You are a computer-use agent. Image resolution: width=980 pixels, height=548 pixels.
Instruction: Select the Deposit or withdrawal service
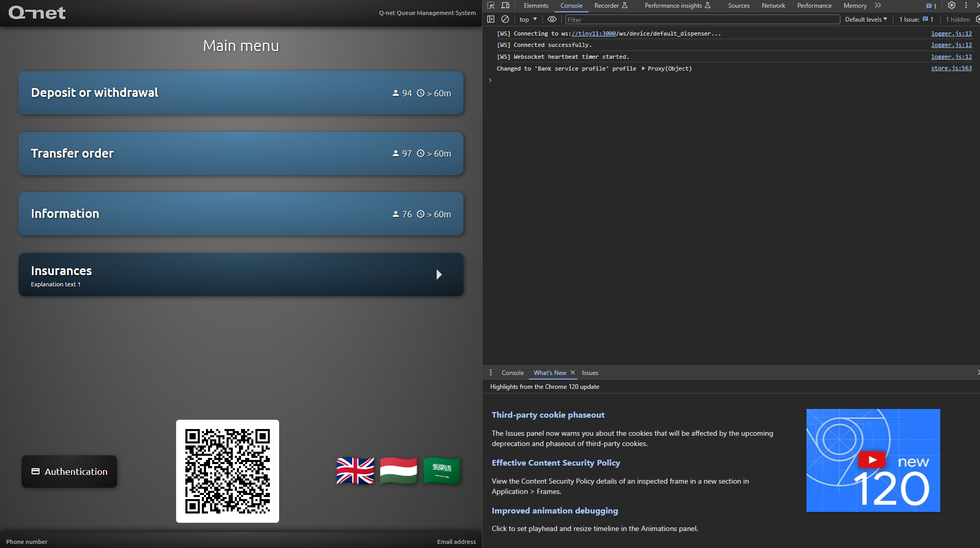click(x=241, y=93)
